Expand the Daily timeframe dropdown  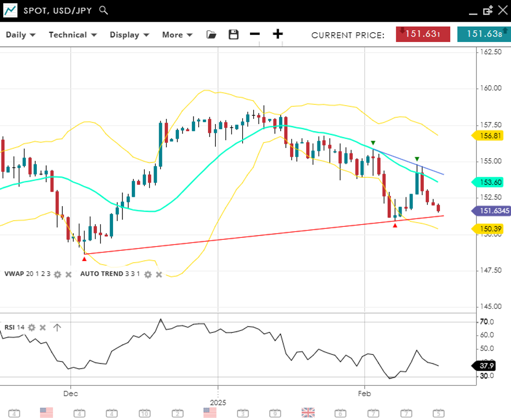click(x=21, y=35)
